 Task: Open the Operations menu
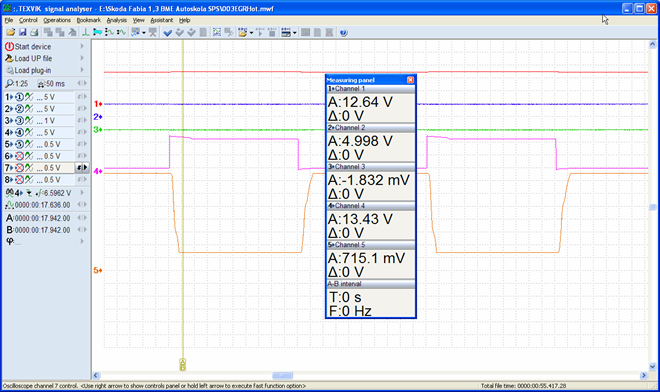57,20
